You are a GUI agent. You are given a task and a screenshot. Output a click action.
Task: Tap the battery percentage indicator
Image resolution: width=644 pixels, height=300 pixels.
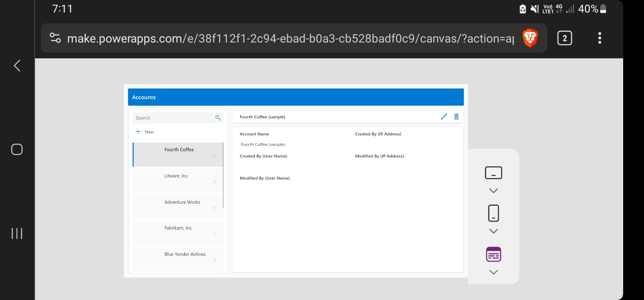[588, 9]
